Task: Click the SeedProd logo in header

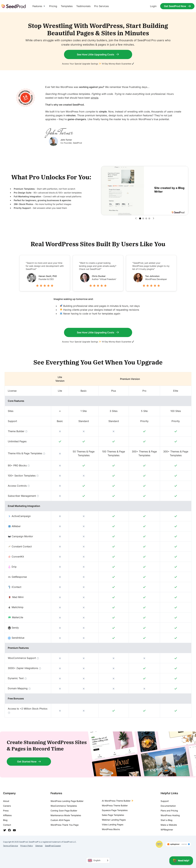Action: (x=14, y=6)
